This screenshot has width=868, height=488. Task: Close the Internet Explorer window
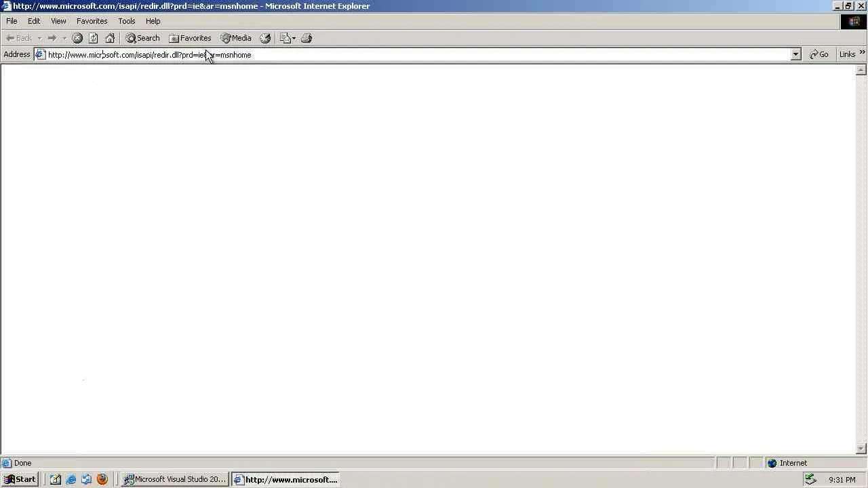tap(861, 6)
